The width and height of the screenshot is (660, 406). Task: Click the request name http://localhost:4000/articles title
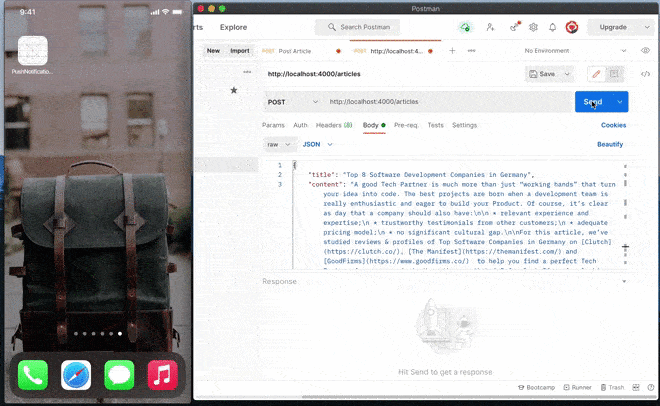[314, 74]
